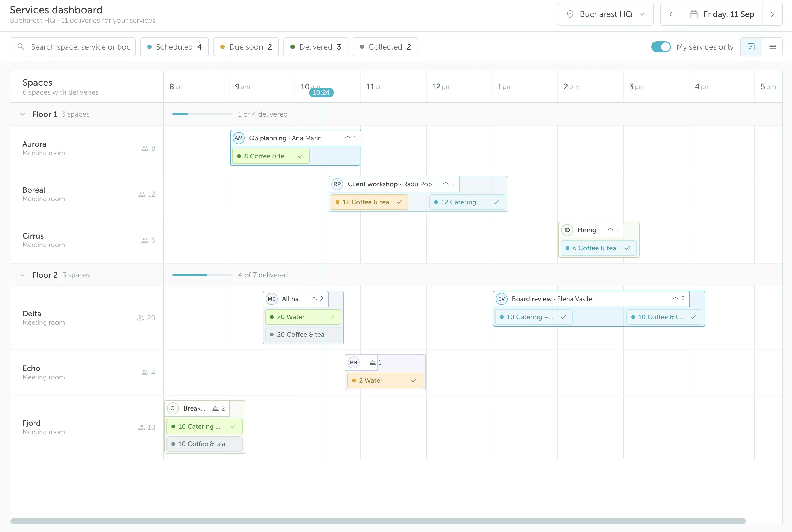792x532 pixels.
Task: Click the 10:24 current time marker
Action: 321,93
